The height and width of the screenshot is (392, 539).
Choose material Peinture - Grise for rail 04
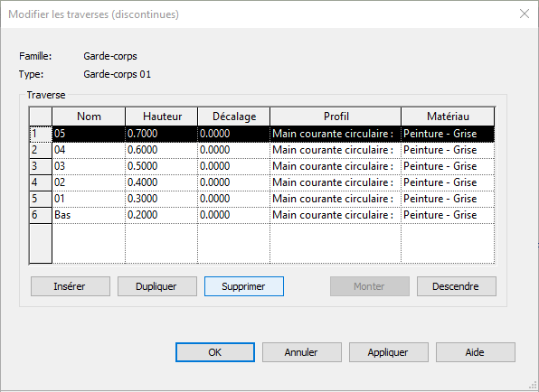448,150
